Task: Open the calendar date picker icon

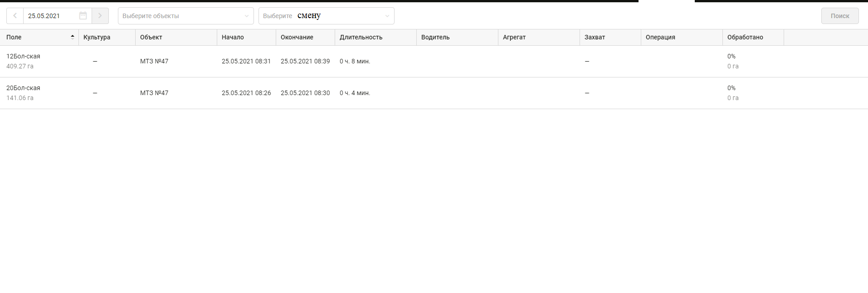Action: click(83, 16)
